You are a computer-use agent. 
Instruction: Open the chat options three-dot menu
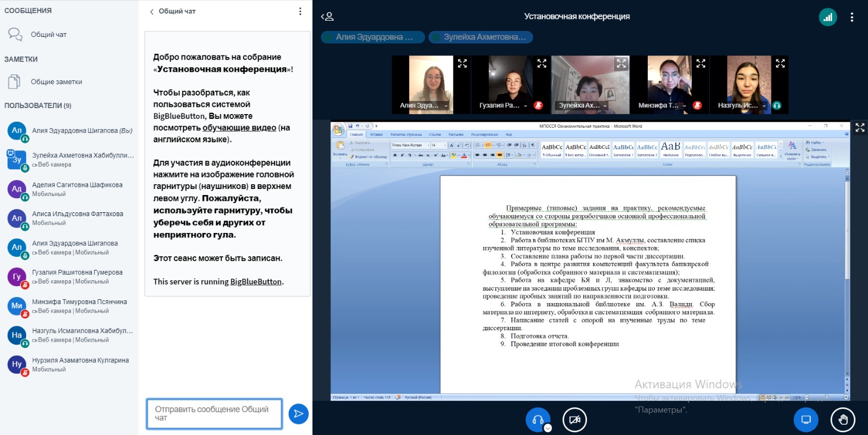tap(300, 11)
